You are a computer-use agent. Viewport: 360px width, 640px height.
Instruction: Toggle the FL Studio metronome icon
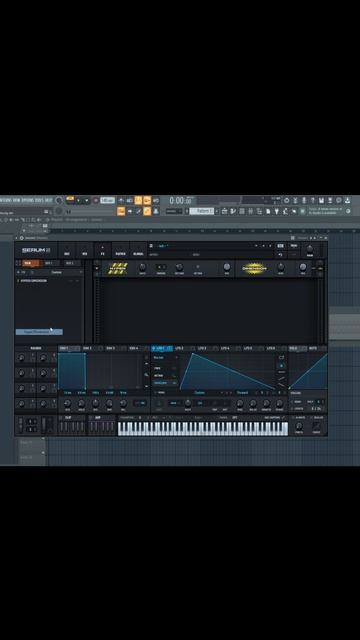pos(121,200)
